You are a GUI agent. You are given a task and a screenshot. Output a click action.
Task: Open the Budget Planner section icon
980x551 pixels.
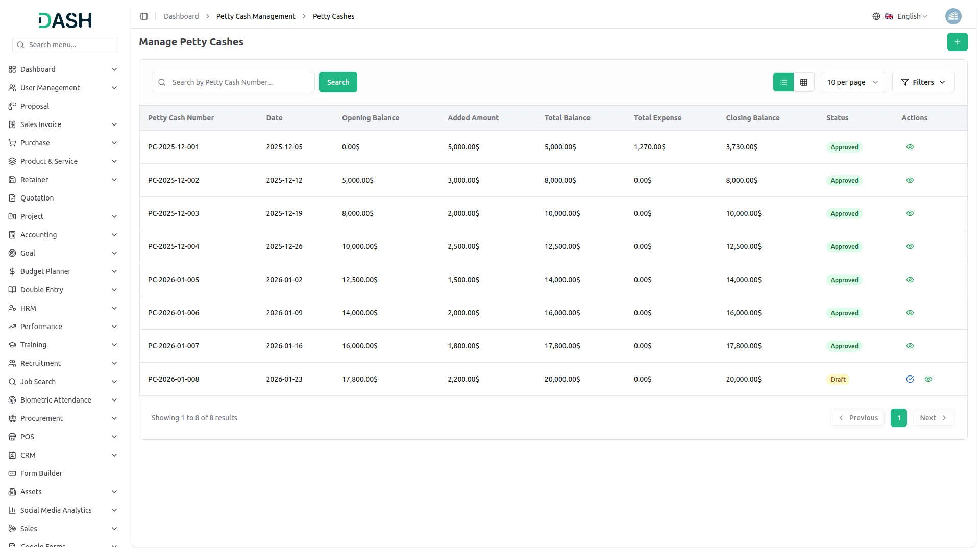tap(12, 271)
